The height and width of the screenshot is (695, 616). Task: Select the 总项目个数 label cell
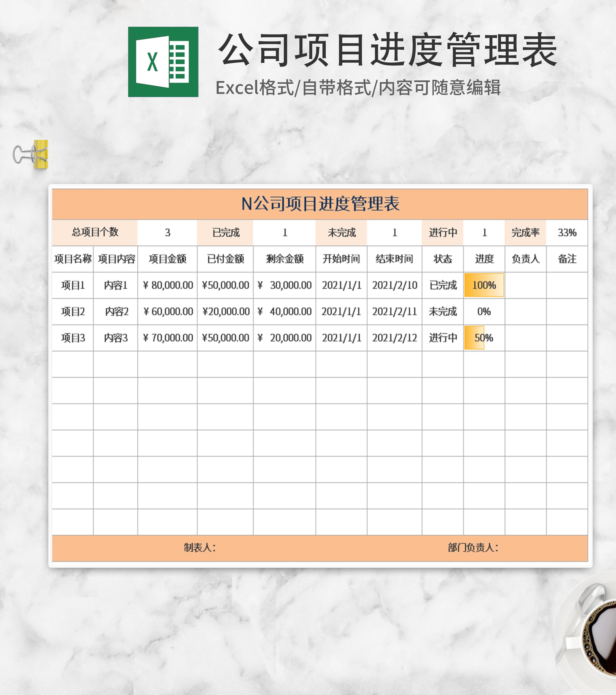(x=95, y=233)
